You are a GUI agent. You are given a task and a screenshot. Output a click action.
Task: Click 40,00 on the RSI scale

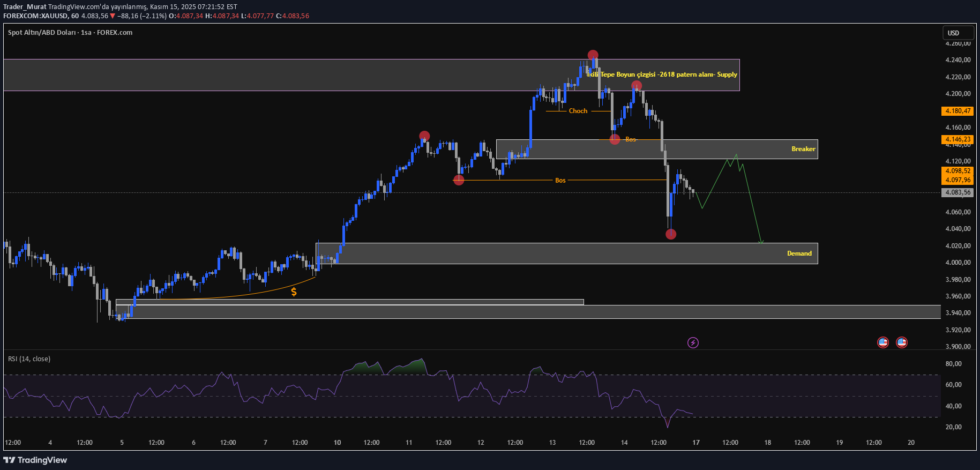tap(954, 406)
